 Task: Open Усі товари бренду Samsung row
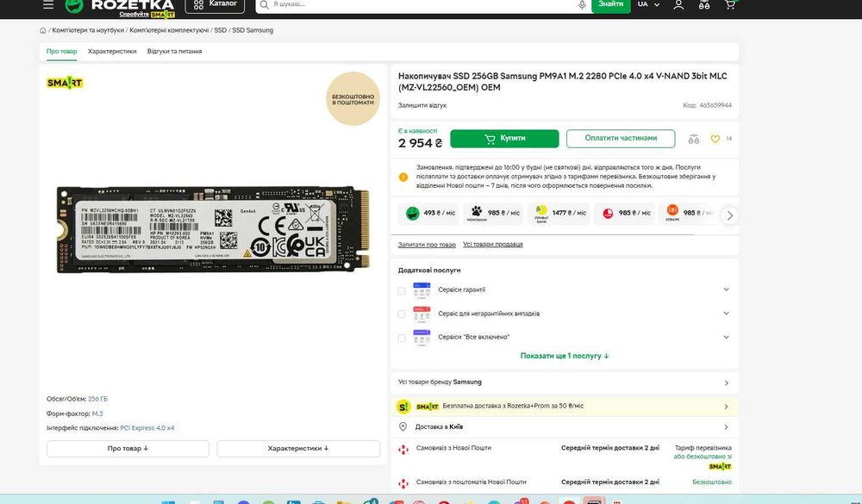point(565,383)
